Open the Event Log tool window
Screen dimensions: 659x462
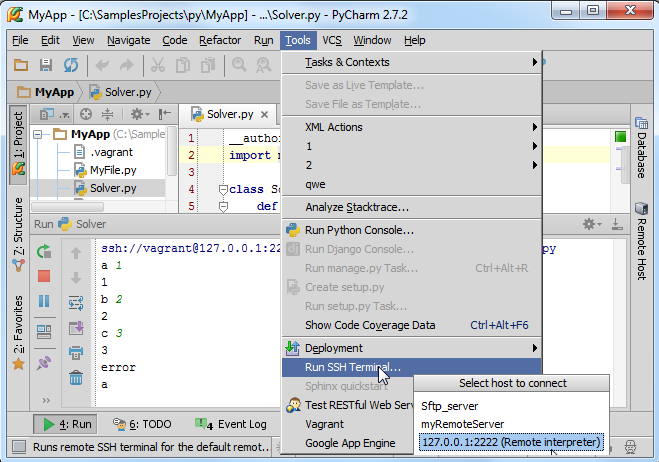(x=231, y=424)
